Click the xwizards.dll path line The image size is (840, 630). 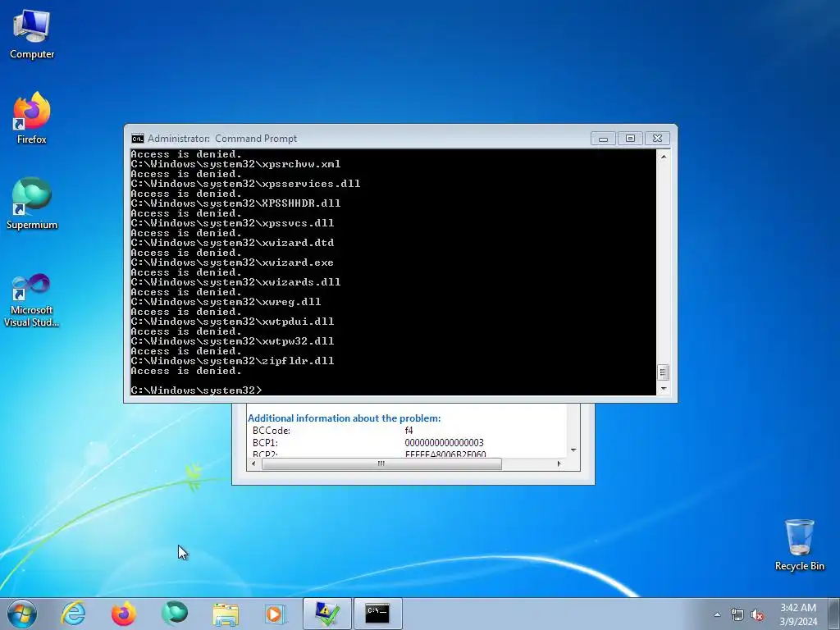pos(235,282)
